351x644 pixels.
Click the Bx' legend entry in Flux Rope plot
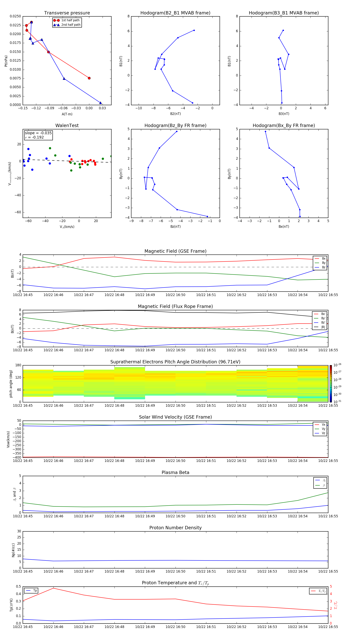coord(320,314)
